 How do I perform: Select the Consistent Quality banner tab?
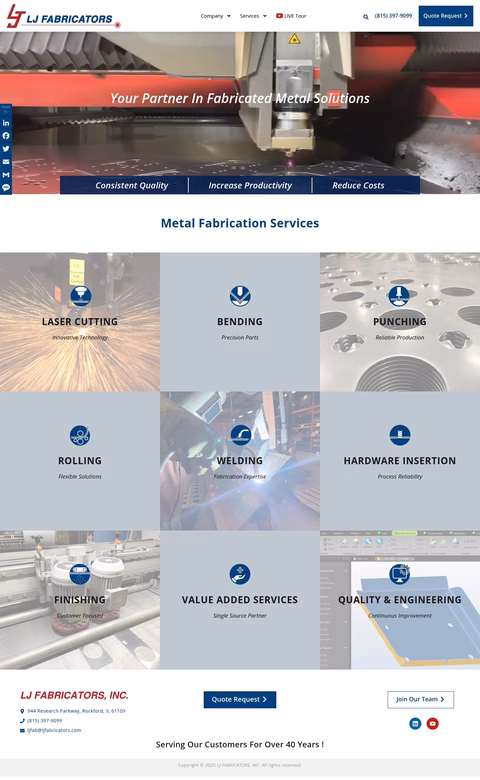pyautogui.click(x=132, y=186)
